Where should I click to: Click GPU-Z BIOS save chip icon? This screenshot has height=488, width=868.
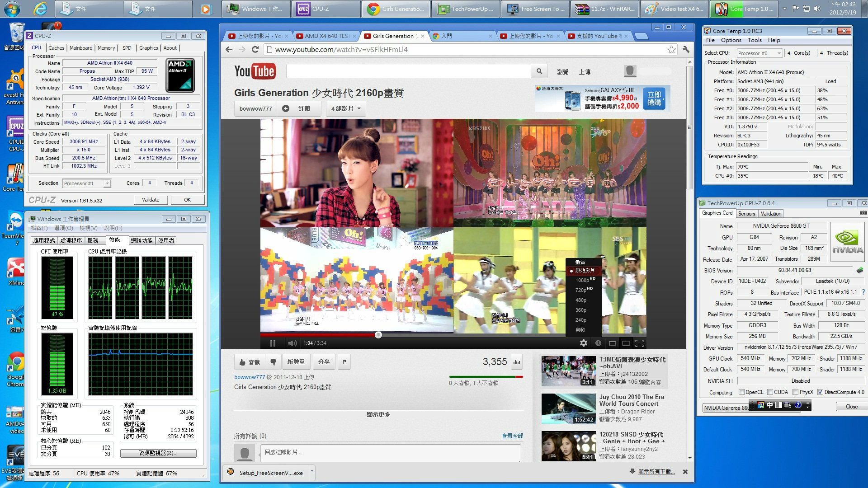click(x=859, y=270)
